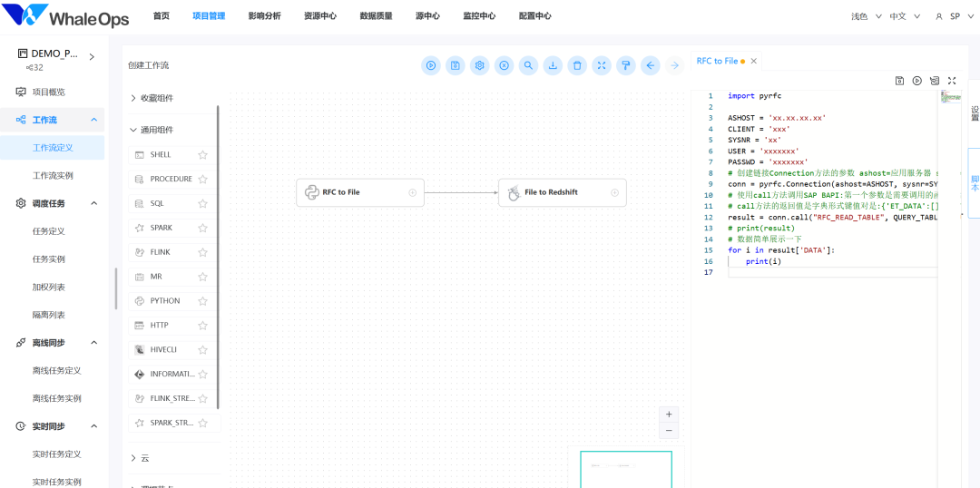Select the format painter toolbar icon
The height and width of the screenshot is (488, 980).
click(625, 65)
